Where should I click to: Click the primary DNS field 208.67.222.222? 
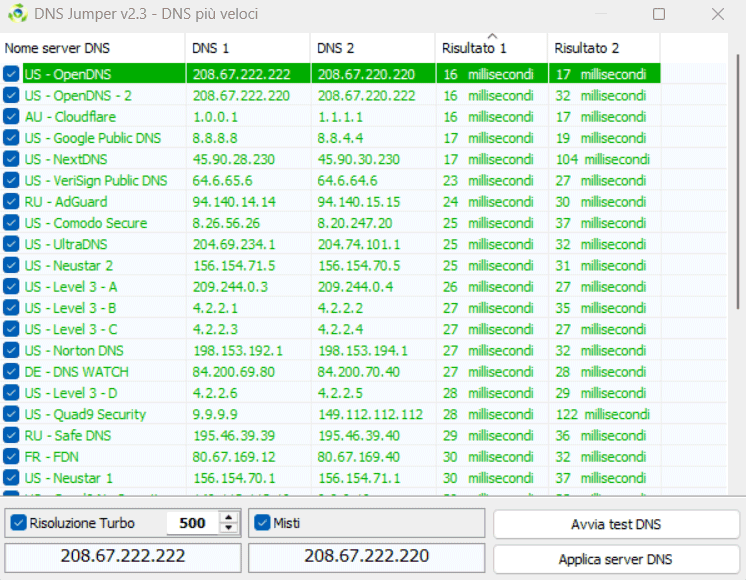click(123, 556)
